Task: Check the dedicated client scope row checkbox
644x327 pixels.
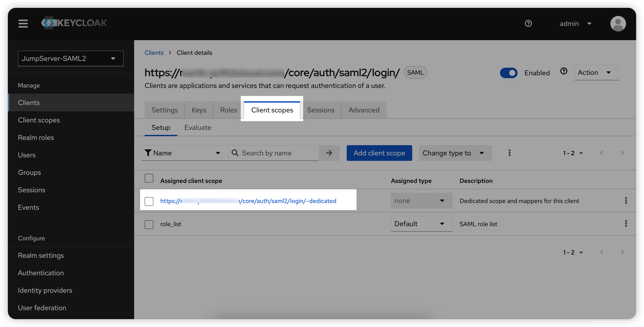Action: pyautogui.click(x=149, y=201)
